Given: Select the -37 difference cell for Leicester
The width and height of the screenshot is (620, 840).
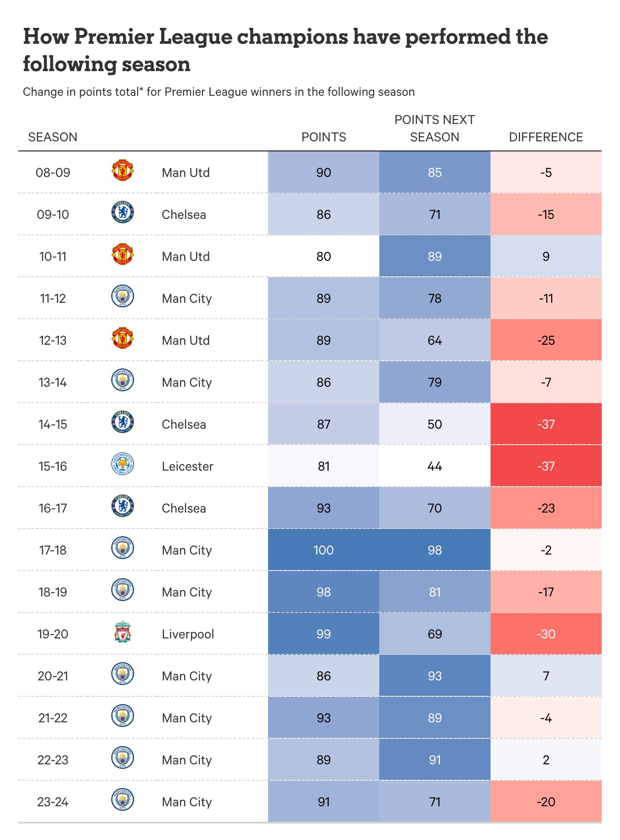Looking at the screenshot, I should pos(546,466).
